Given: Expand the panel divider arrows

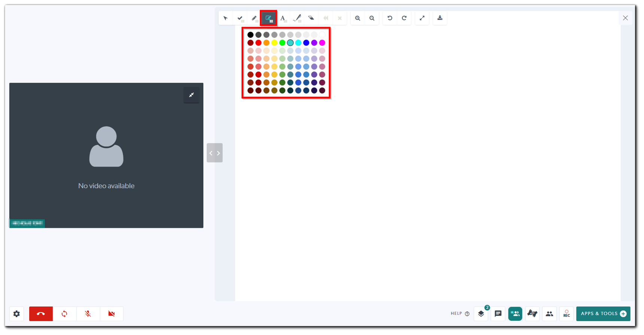Looking at the screenshot, I should pyautogui.click(x=215, y=153).
